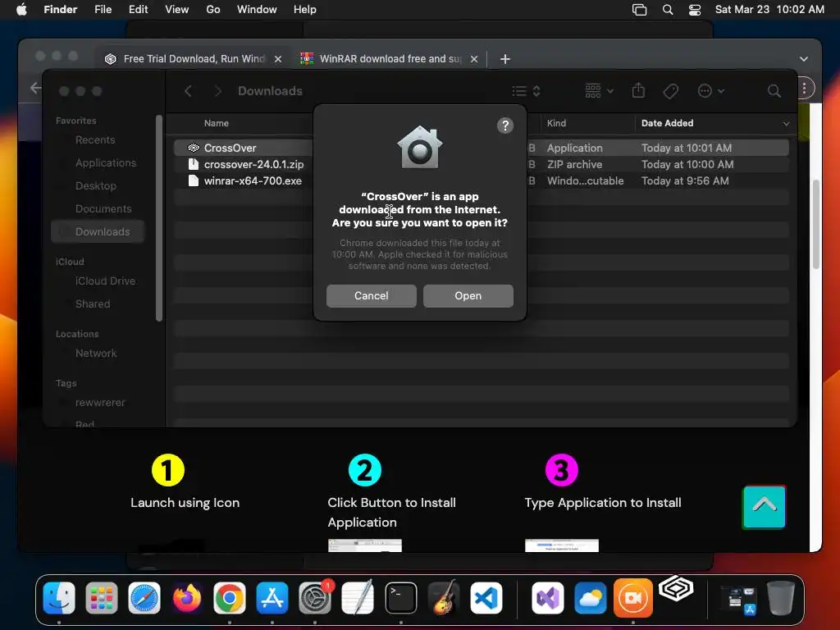
Task: Open Finder from the Dock
Action: [59, 597]
